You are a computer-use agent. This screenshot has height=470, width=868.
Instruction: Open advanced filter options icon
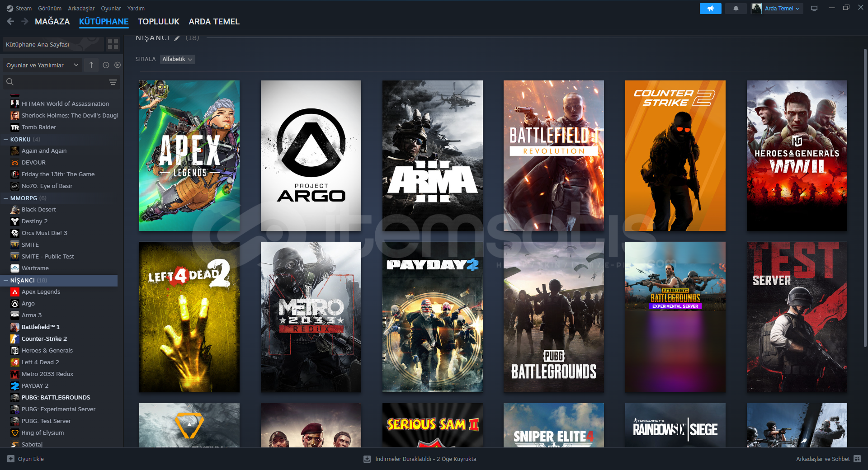point(113,82)
